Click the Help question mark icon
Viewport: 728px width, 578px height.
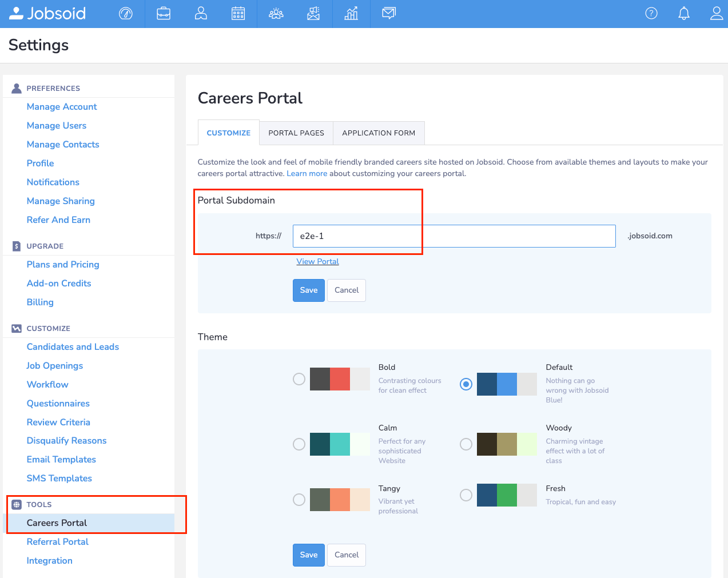651,13
